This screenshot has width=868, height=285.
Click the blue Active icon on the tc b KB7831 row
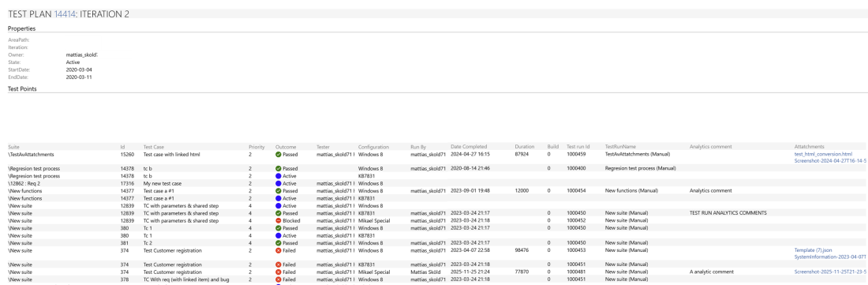(279, 176)
